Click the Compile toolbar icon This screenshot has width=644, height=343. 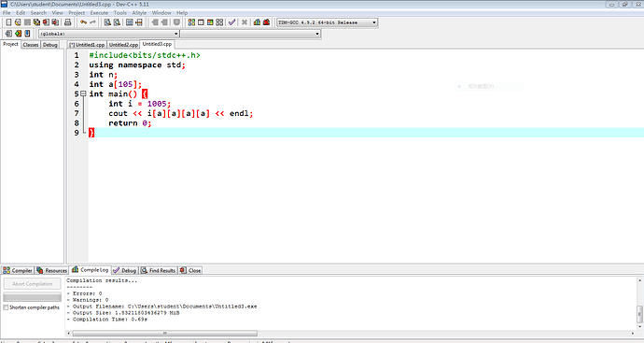[x=192, y=22]
